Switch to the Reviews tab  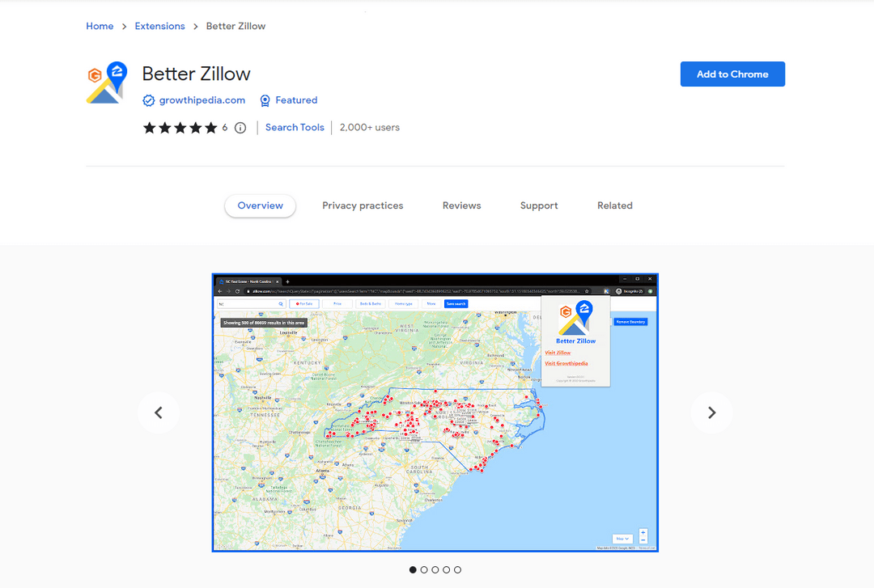(x=461, y=205)
